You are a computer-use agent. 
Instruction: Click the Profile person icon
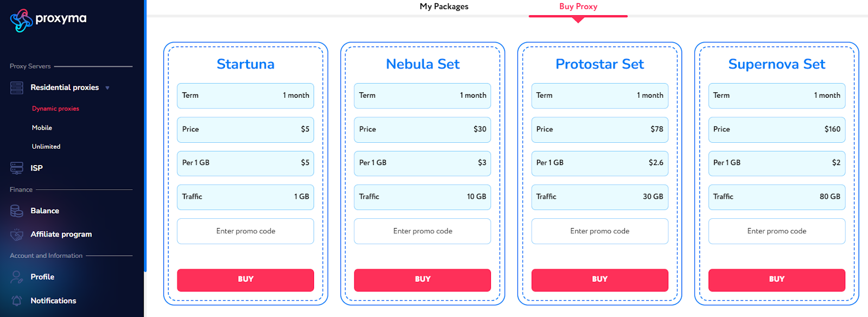pos(17,277)
